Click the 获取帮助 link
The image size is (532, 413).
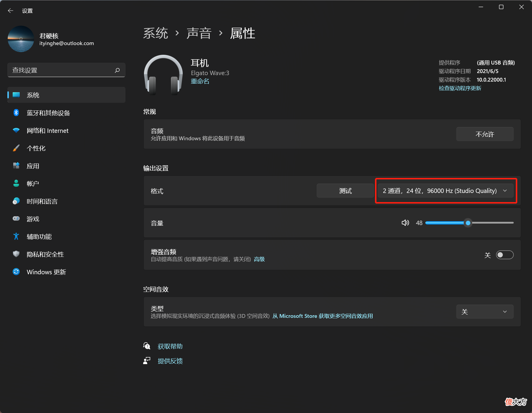[170, 346]
